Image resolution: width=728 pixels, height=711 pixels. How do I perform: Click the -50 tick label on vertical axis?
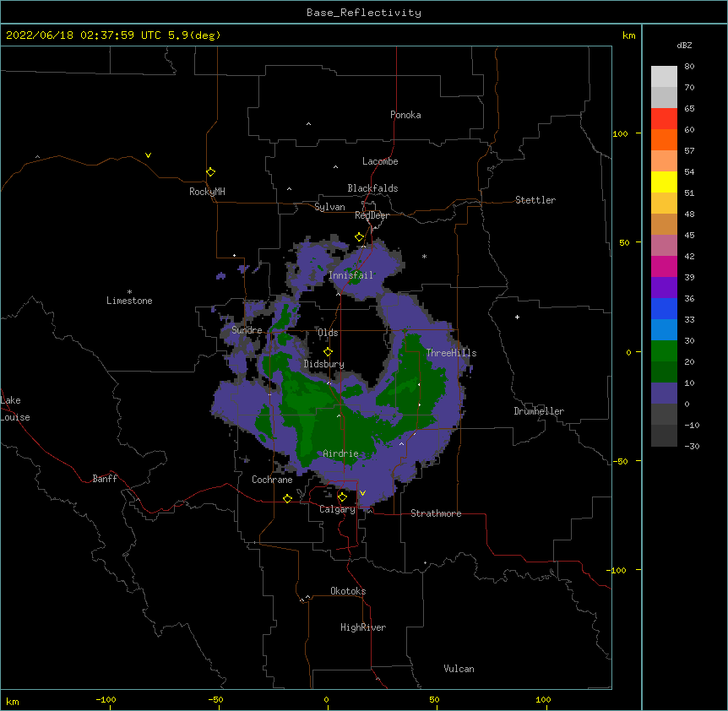620,461
